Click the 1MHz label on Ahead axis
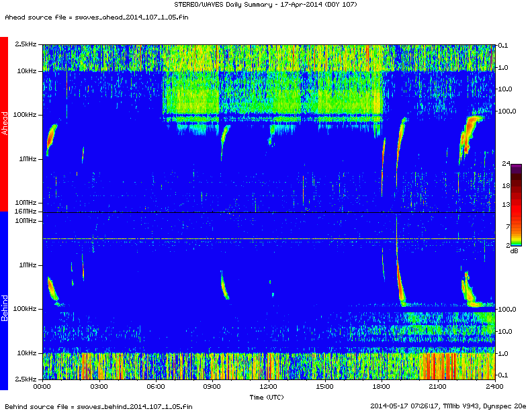 (28, 158)
